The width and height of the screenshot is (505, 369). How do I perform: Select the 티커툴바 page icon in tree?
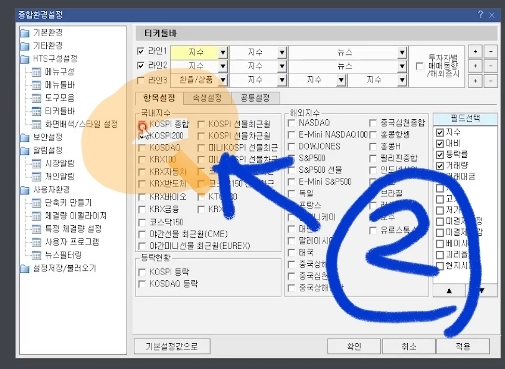click(36, 111)
